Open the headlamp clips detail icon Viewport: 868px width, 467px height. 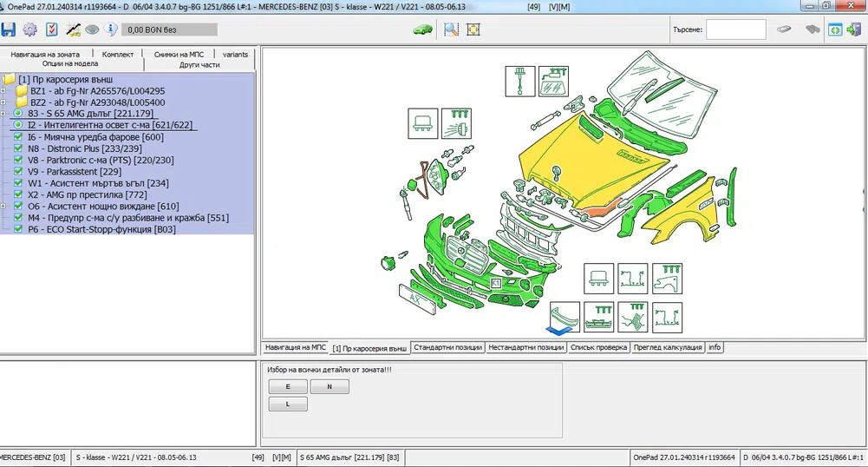[457, 123]
